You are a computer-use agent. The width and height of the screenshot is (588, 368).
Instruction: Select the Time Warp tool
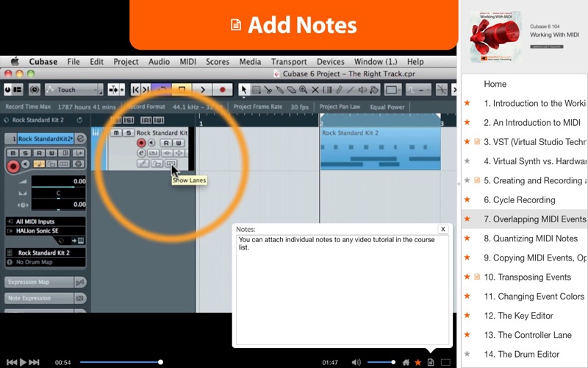tap(327, 90)
